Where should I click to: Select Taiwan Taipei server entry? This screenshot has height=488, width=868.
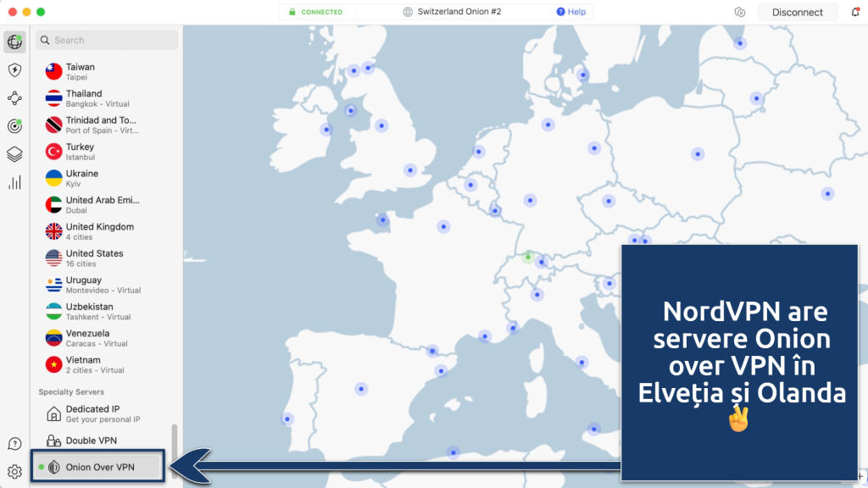[105, 71]
